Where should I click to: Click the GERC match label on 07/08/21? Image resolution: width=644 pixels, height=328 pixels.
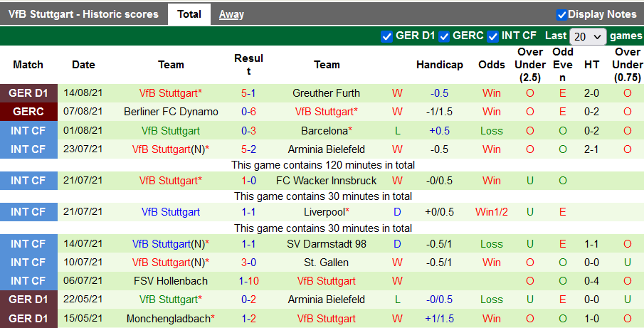[28, 112]
